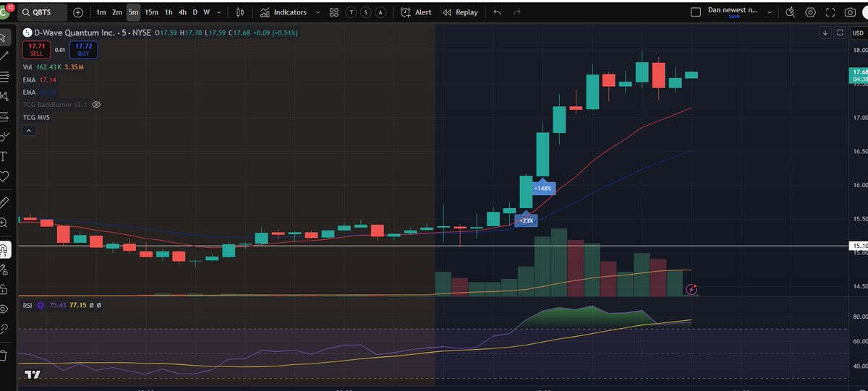Open the Indicators dialog
Viewport: 868px width, 391px height.
pyautogui.click(x=284, y=12)
